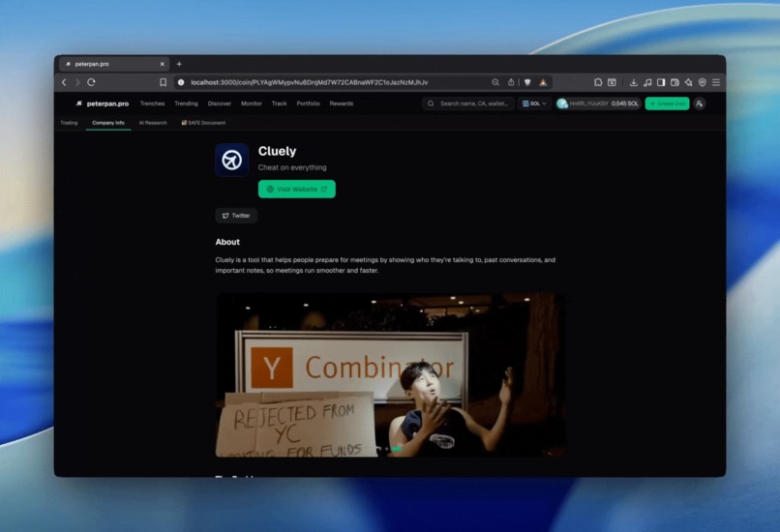
Task: Share the page using the share icon
Action: tap(511, 82)
